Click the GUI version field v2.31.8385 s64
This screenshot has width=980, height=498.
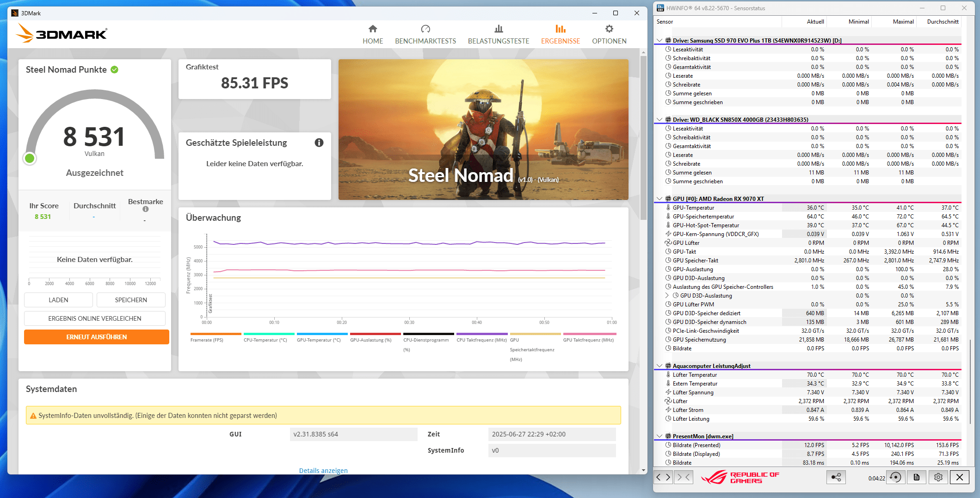click(x=353, y=434)
